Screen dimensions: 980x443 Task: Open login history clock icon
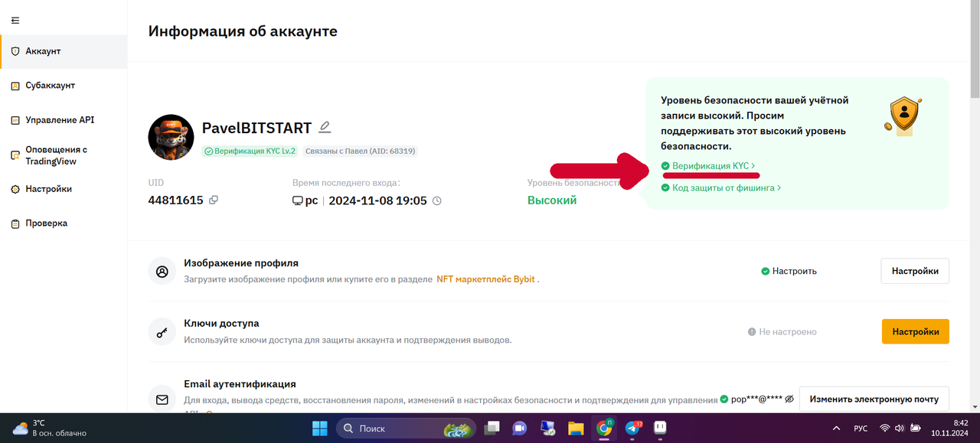click(x=437, y=200)
